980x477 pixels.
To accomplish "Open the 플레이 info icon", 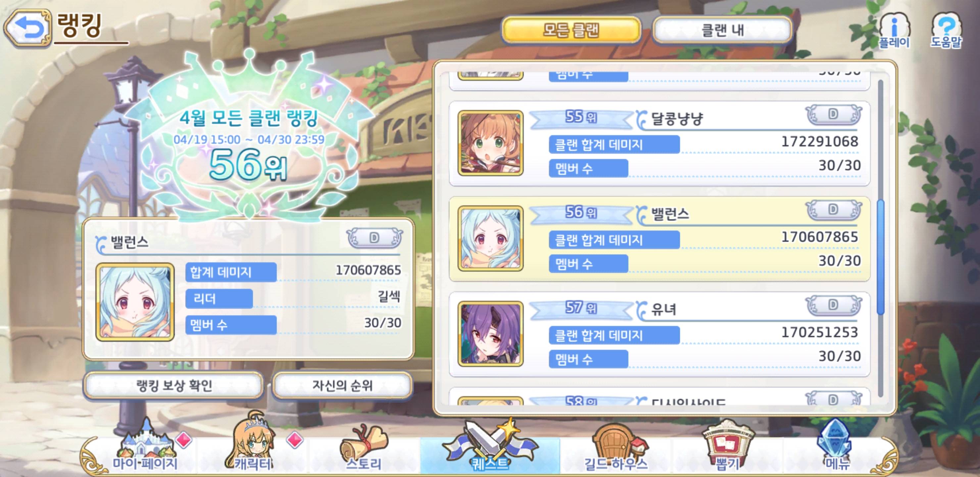I will 894,31.
